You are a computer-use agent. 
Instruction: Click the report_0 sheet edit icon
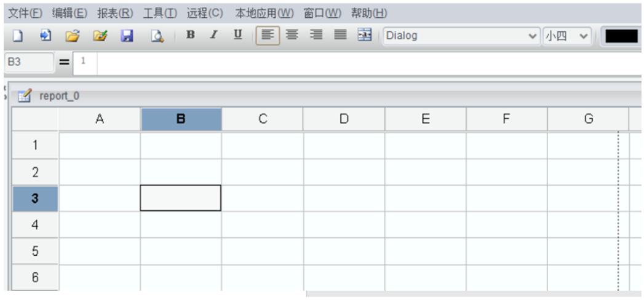click(x=25, y=96)
